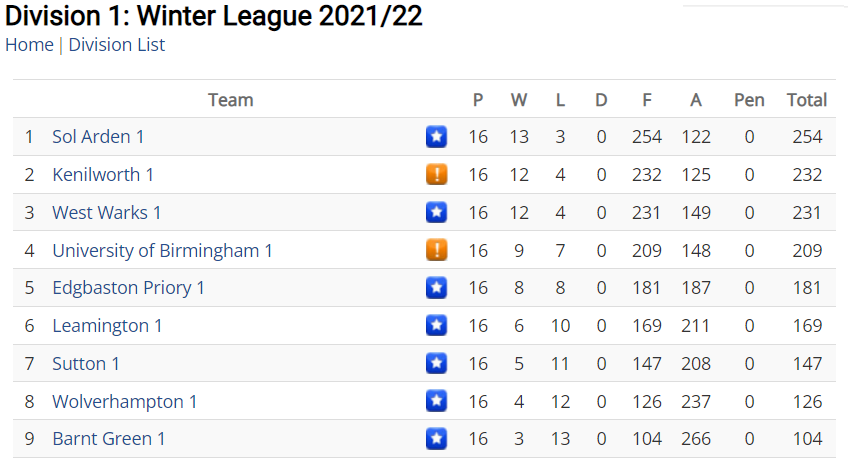Click the blue star icon for Wolverhampton 1

coord(436,401)
